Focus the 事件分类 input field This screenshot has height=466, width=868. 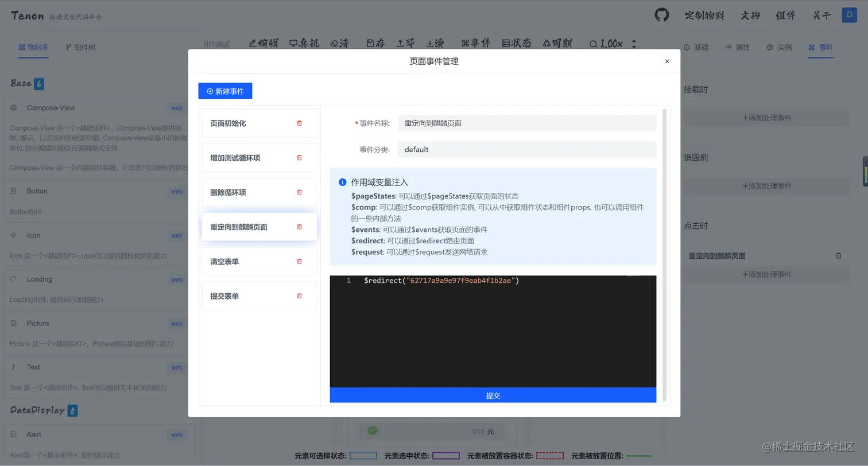(x=527, y=149)
